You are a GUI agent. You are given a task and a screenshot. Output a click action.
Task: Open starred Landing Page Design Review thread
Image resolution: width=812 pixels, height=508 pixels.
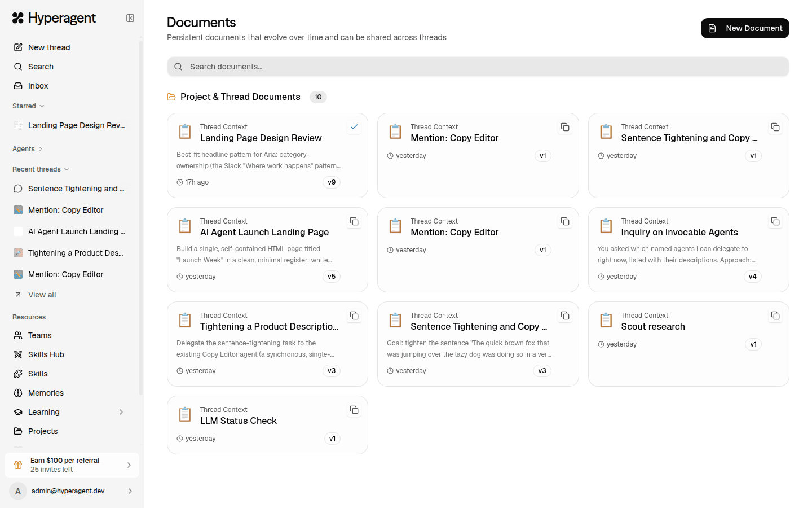click(x=69, y=125)
